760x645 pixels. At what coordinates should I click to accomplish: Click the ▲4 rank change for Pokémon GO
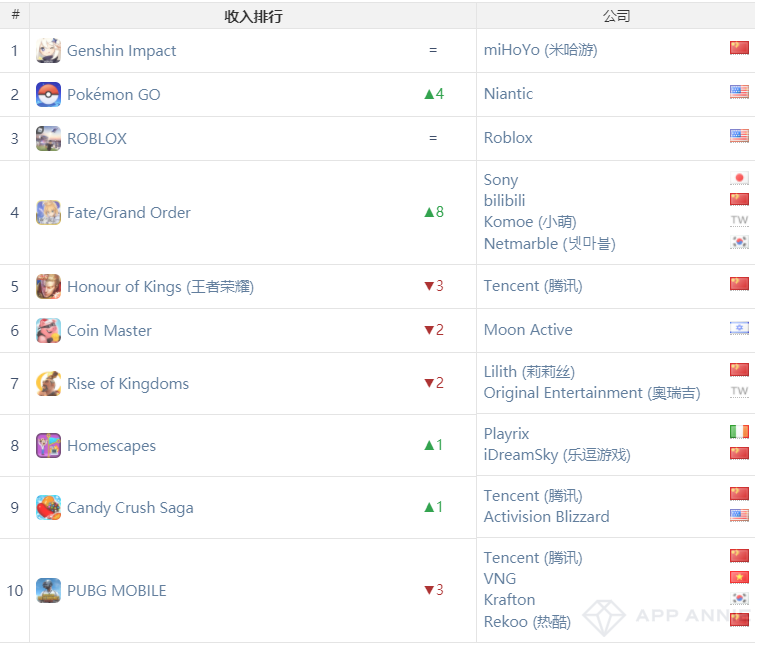tap(434, 94)
